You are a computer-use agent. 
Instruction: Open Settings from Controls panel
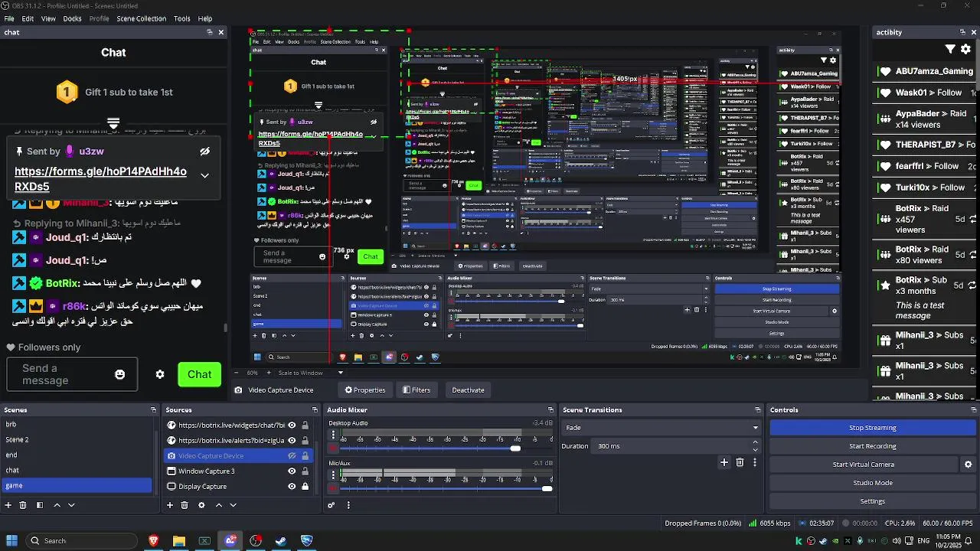872,501
